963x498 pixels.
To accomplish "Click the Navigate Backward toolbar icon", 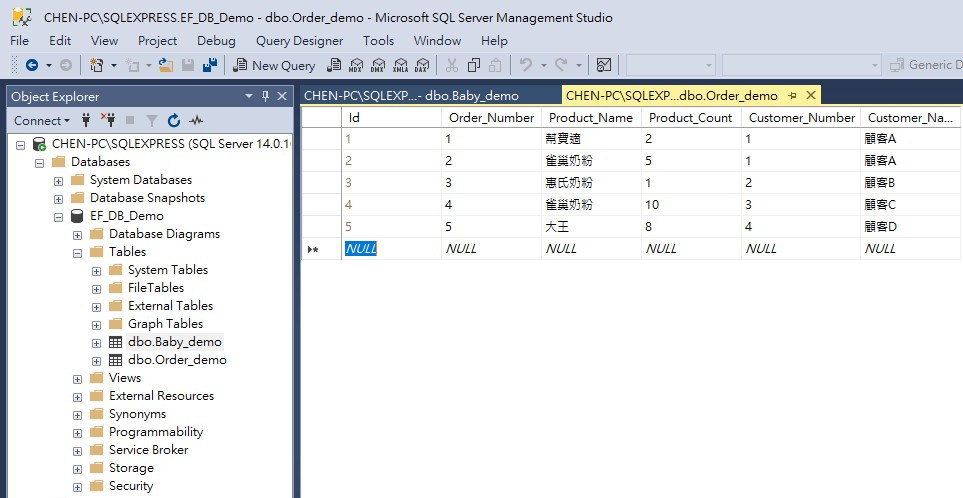I will [32, 64].
